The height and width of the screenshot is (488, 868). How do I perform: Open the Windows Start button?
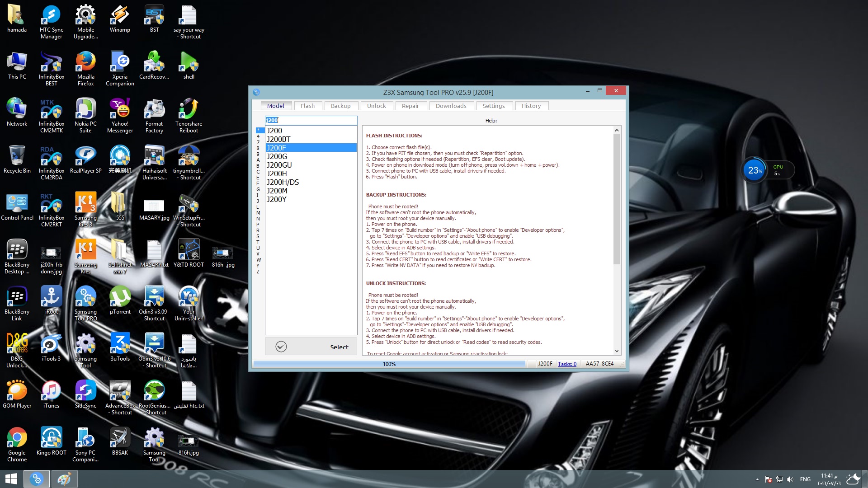point(11,479)
